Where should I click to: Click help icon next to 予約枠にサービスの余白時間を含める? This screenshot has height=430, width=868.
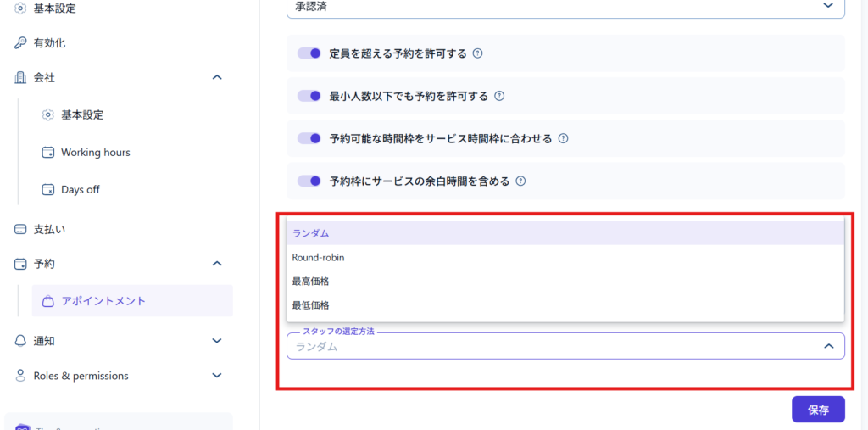click(x=520, y=181)
